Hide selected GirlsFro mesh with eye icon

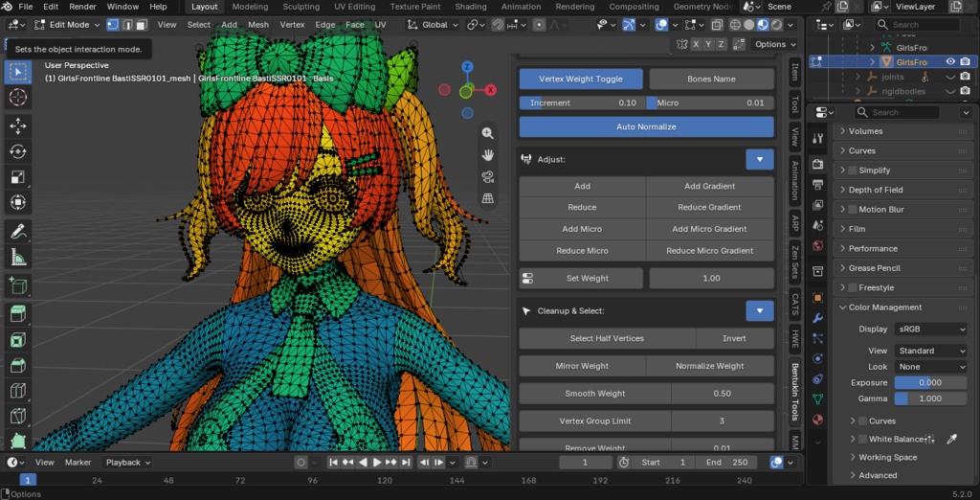950,62
